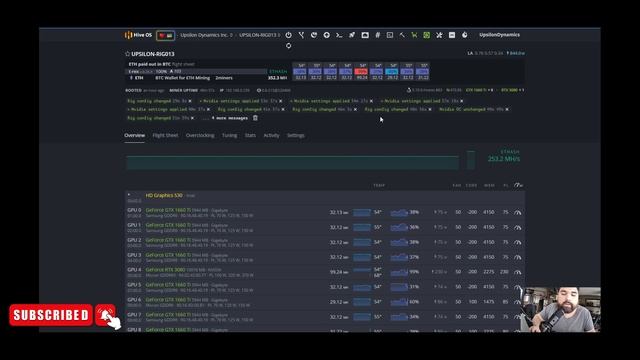Click the rocket upgrade icon in toolbar
The image size is (640, 360).
click(352, 35)
